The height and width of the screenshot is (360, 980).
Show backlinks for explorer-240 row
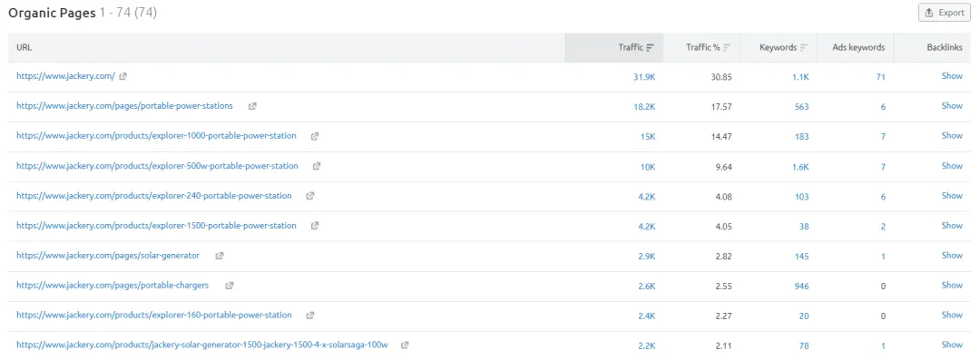[x=952, y=196]
